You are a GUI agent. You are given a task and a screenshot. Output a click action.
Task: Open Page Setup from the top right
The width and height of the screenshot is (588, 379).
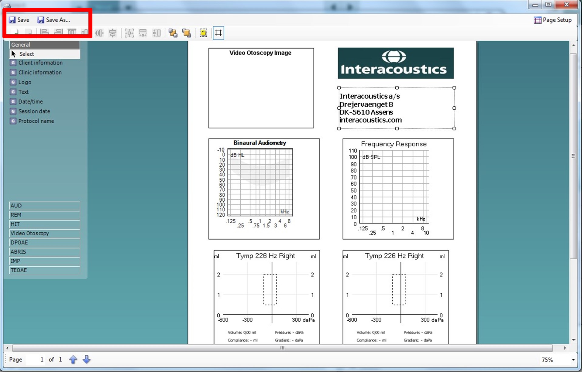pos(553,20)
